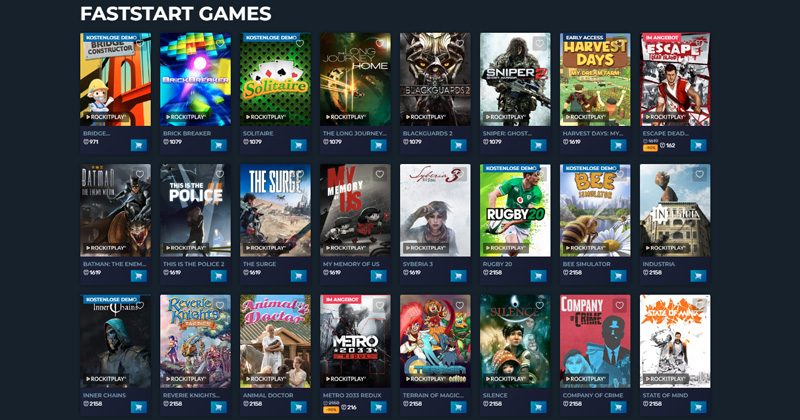Toggle heart icon on Company of Crime
Viewport: 800px width, 420px height.
(x=619, y=305)
